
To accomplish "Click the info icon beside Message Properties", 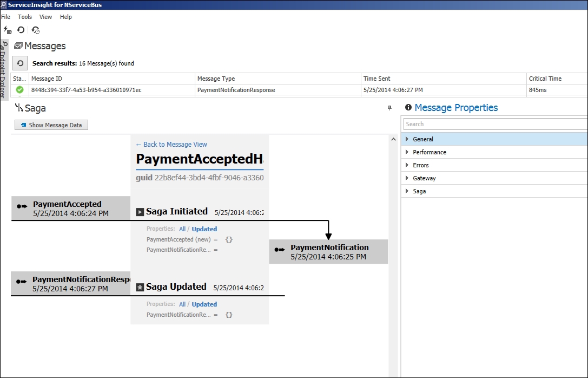I will click(408, 108).
